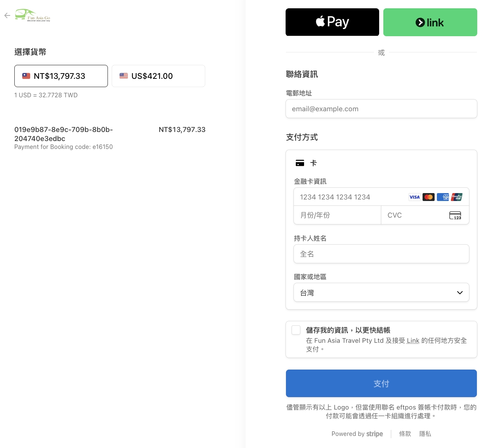Click the 選擇貨幣 heading
This screenshot has height=448, width=498.
pyautogui.click(x=30, y=52)
